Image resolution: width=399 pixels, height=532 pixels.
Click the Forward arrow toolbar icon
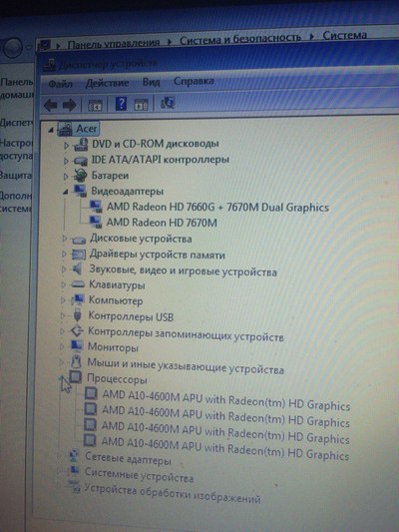pyautogui.click(x=69, y=105)
